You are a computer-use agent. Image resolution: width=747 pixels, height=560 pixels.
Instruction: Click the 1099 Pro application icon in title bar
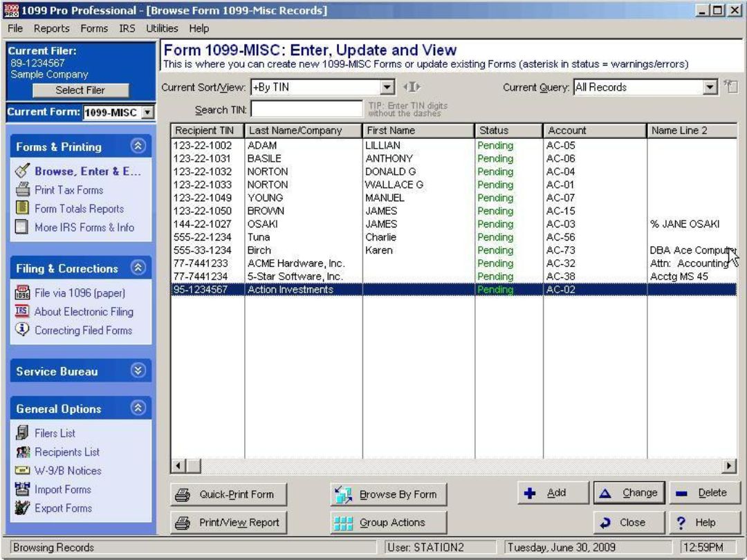tap(10, 10)
